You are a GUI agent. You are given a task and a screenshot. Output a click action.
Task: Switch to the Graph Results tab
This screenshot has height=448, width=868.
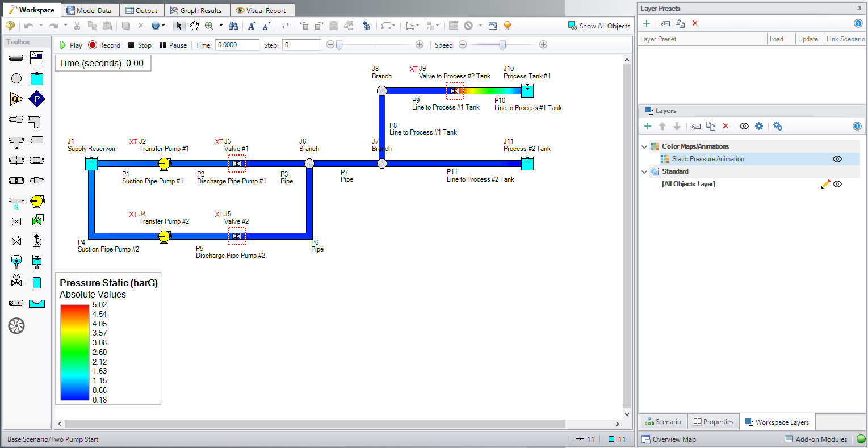(197, 10)
